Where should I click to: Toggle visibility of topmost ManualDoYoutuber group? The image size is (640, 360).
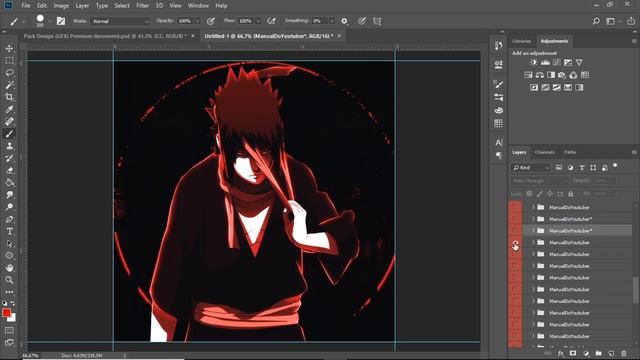pos(515,207)
